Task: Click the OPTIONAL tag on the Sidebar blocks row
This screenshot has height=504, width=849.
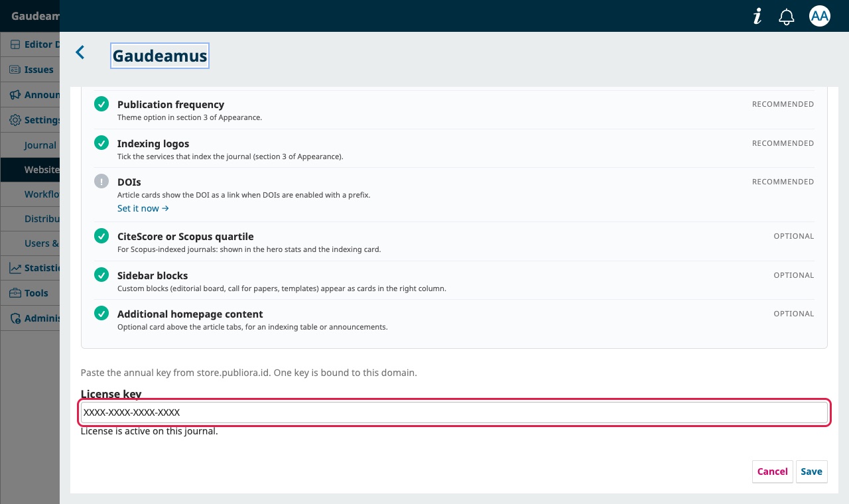Action: 794,275
